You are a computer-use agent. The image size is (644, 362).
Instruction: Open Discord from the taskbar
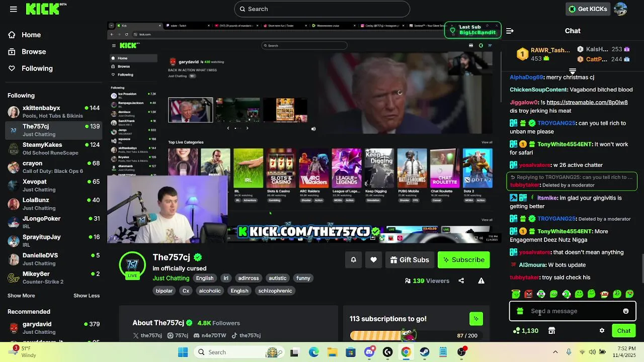[369, 352]
